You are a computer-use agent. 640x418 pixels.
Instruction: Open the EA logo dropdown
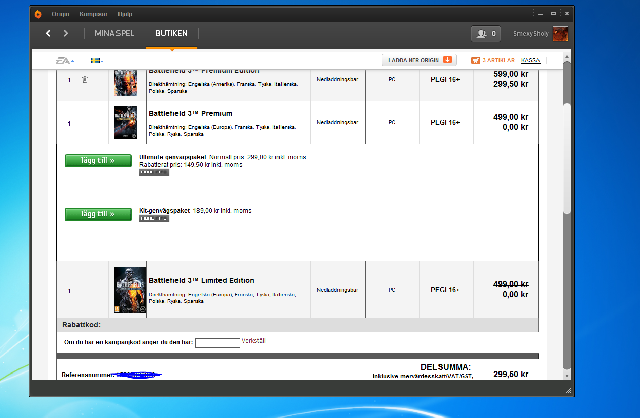pyautogui.click(x=65, y=61)
